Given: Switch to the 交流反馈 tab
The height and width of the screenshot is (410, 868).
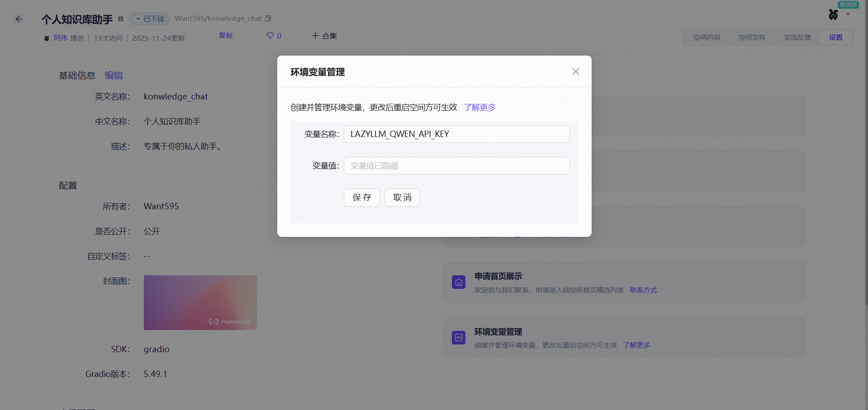Looking at the screenshot, I should click(x=797, y=37).
